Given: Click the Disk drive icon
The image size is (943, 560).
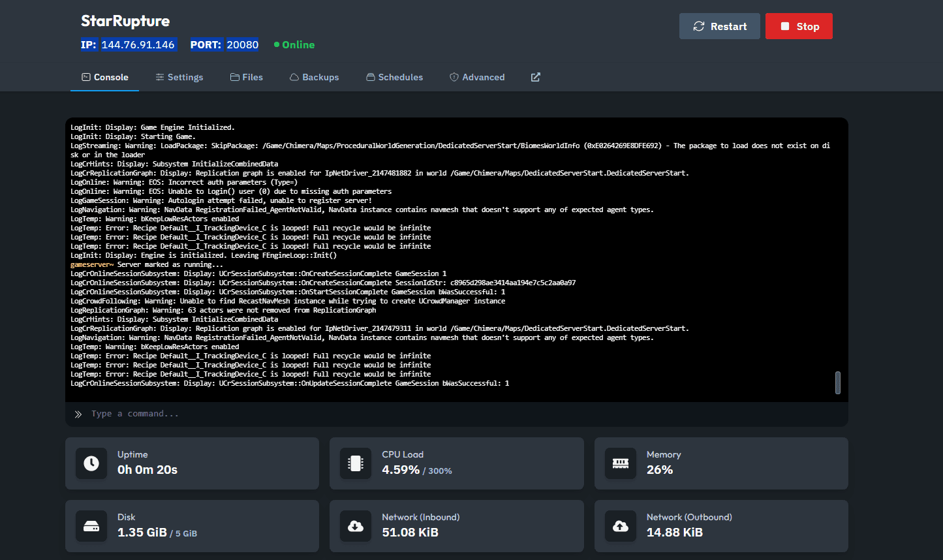Looking at the screenshot, I should pos(91,526).
